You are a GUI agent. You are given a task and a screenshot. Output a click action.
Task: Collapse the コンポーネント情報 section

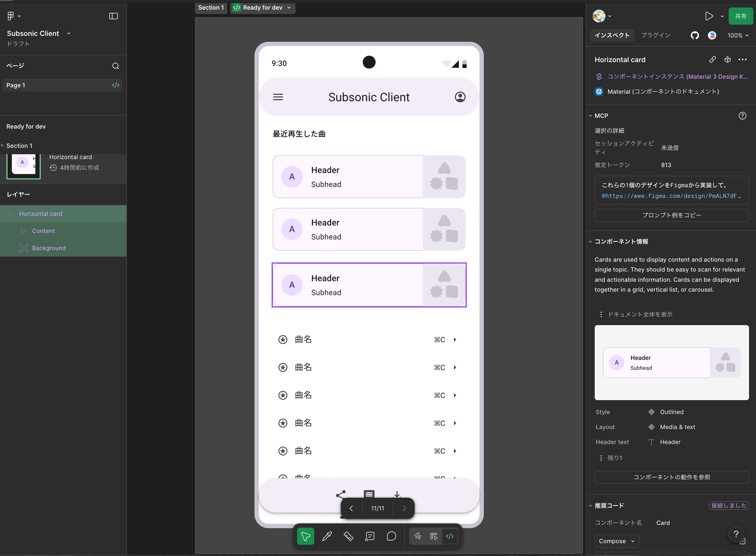590,242
